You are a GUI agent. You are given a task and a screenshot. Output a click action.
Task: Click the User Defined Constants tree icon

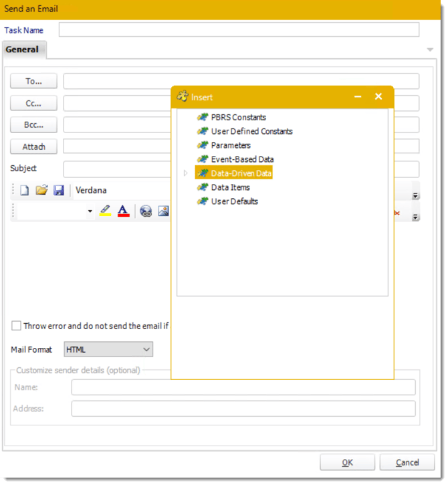click(x=203, y=131)
